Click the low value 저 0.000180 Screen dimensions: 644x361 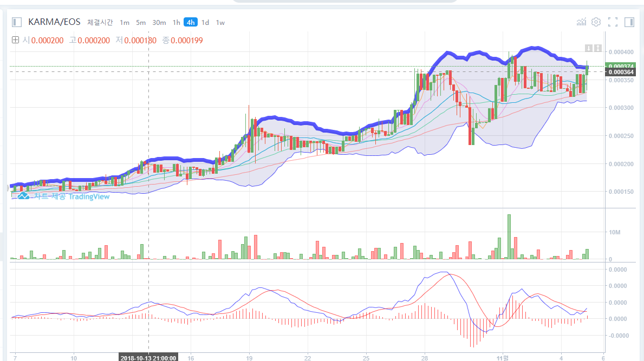pyautogui.click(x=136, y=40)
